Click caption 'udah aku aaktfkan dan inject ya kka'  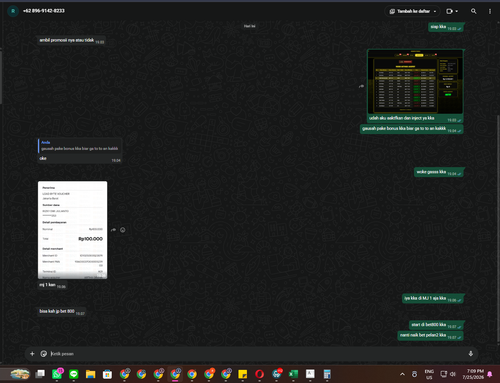(x=402, y=118)
